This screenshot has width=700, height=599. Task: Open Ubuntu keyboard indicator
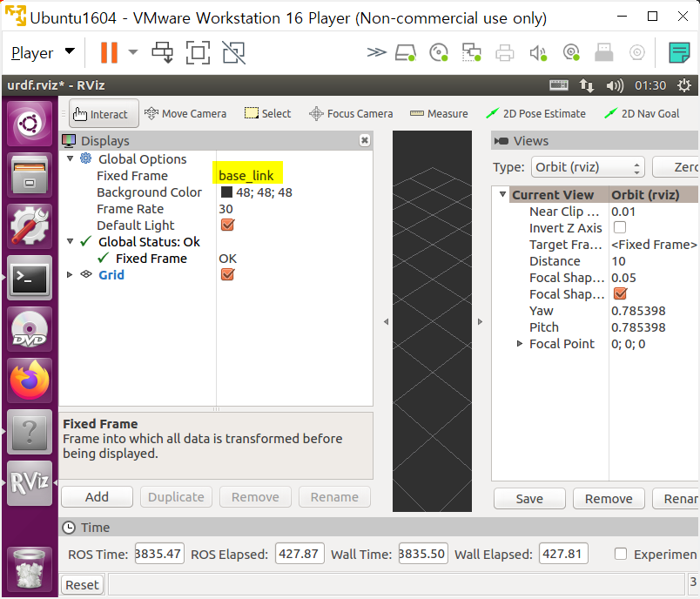tap(558, 85)
